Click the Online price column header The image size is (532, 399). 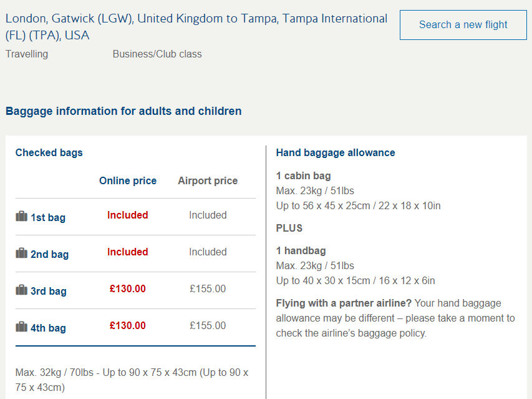pyautogui.click(x=128, y=181)
